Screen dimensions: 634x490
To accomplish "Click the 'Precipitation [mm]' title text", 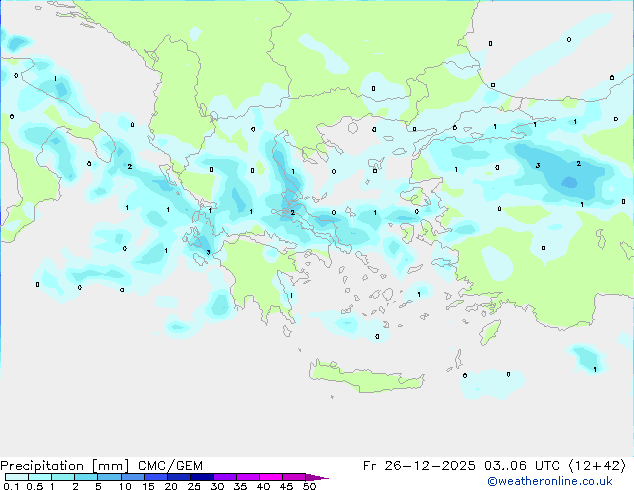I will pos(65,466).
